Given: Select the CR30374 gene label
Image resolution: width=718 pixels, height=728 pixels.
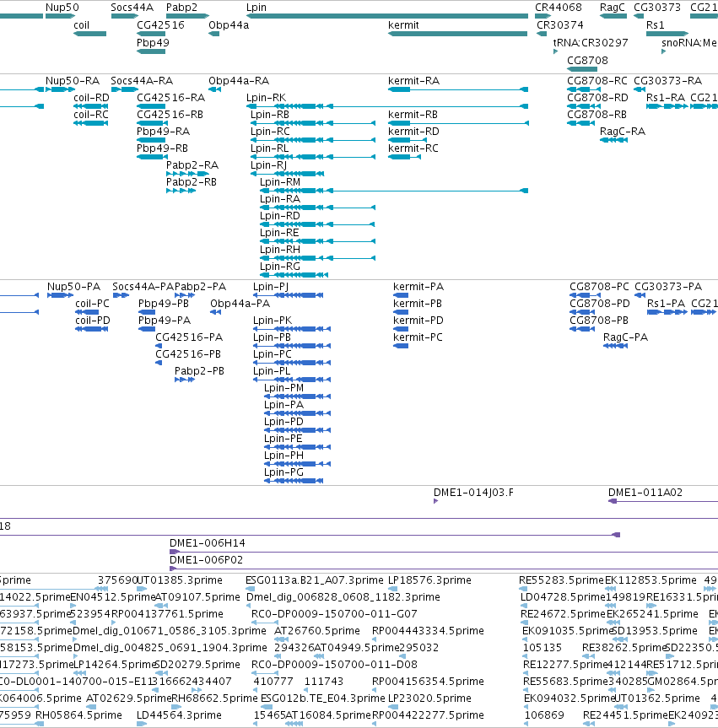Looking at the screenshot, I should click(x=560, y=25).
